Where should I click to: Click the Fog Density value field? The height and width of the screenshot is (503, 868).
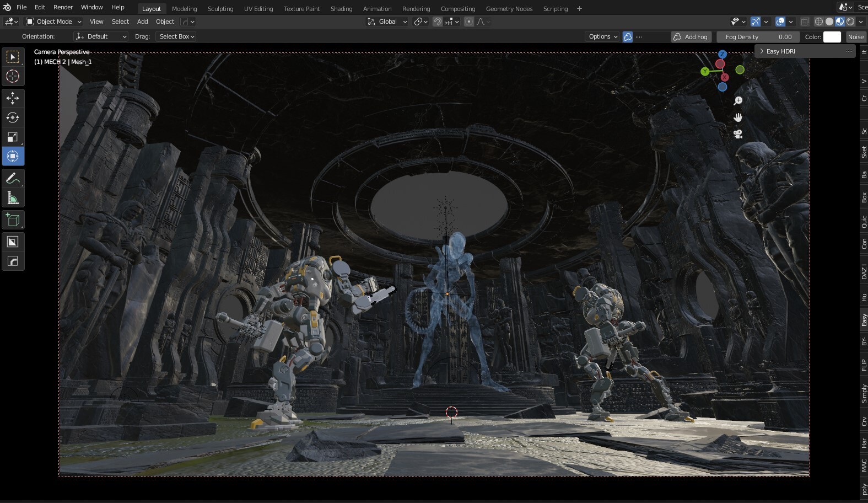(x=758, y=37)
